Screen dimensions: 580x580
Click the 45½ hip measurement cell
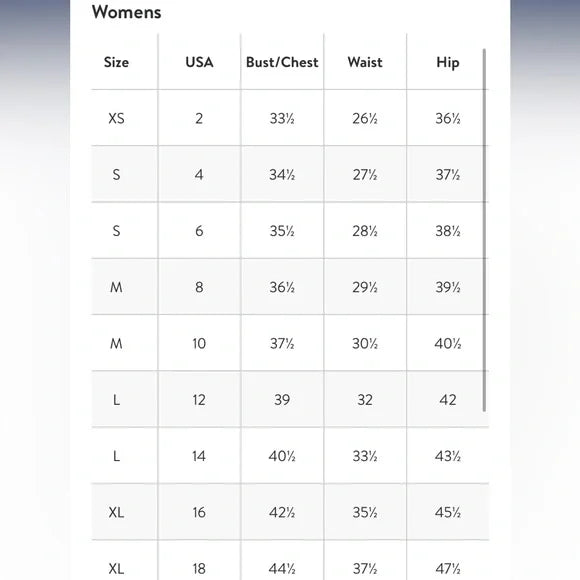[448, 512]
